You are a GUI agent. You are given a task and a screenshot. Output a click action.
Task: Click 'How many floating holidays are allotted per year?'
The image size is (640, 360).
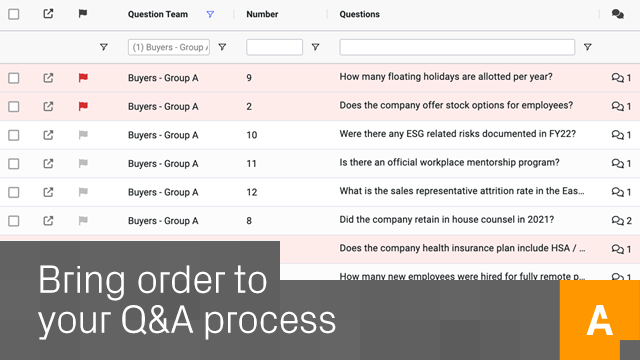tap(446, 77)
